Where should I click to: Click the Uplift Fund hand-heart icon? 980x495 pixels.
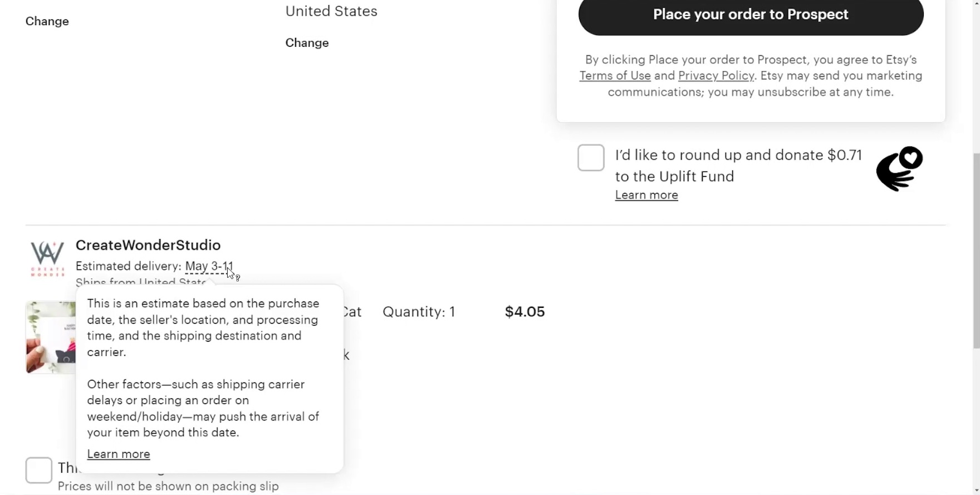click(899, 168)
